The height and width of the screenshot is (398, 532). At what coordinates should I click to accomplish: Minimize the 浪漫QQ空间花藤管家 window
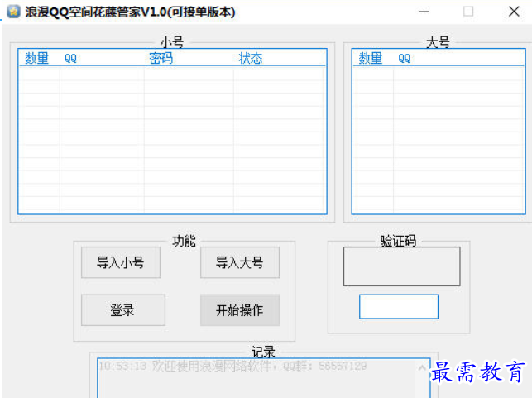(x=424, y=12)
